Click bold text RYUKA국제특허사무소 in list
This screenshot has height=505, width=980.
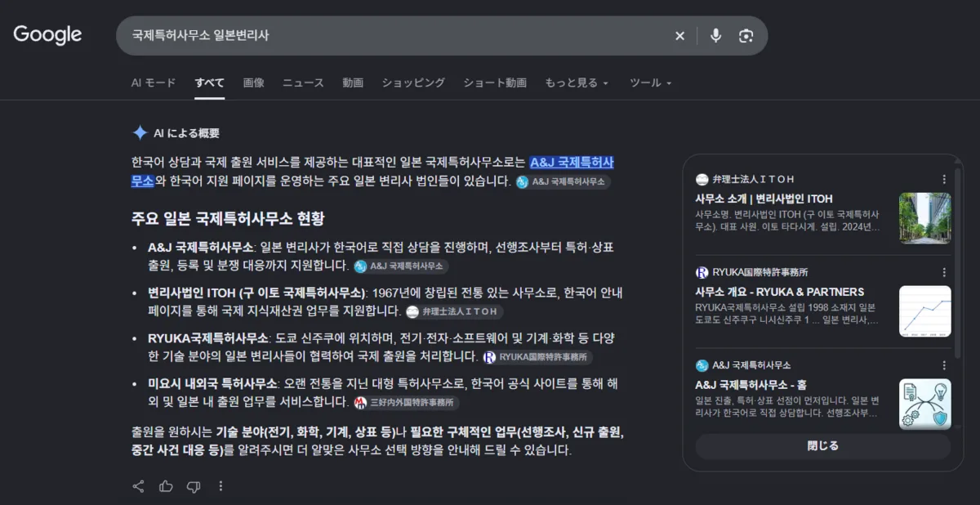207,338
